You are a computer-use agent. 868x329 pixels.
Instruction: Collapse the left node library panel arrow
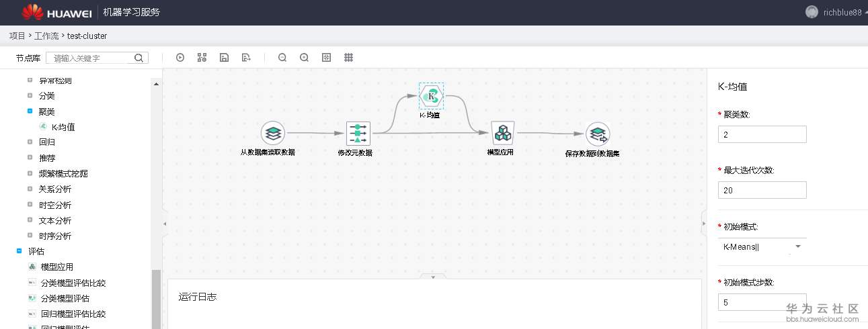click(x=165, y=224)
